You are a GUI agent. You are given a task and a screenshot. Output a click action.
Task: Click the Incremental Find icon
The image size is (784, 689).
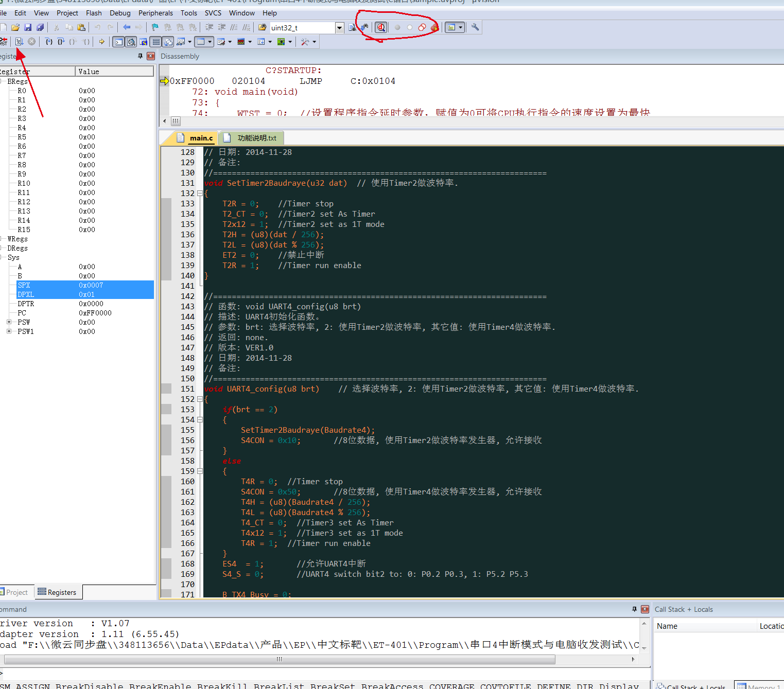point(364,27)
